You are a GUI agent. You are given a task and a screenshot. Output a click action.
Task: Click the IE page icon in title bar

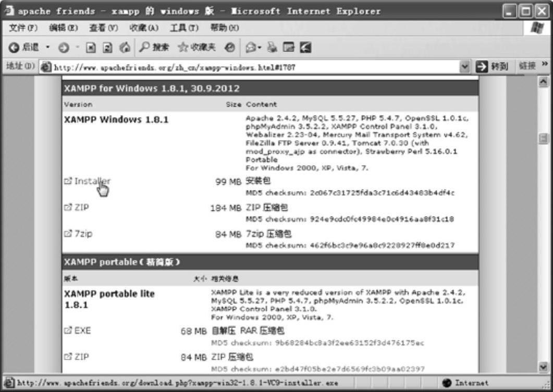8,10
